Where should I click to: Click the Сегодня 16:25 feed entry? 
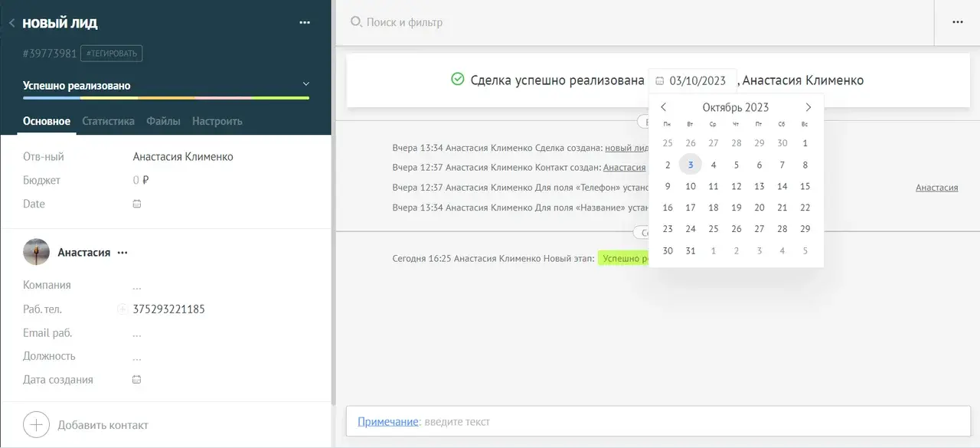(x=521, y=259)
